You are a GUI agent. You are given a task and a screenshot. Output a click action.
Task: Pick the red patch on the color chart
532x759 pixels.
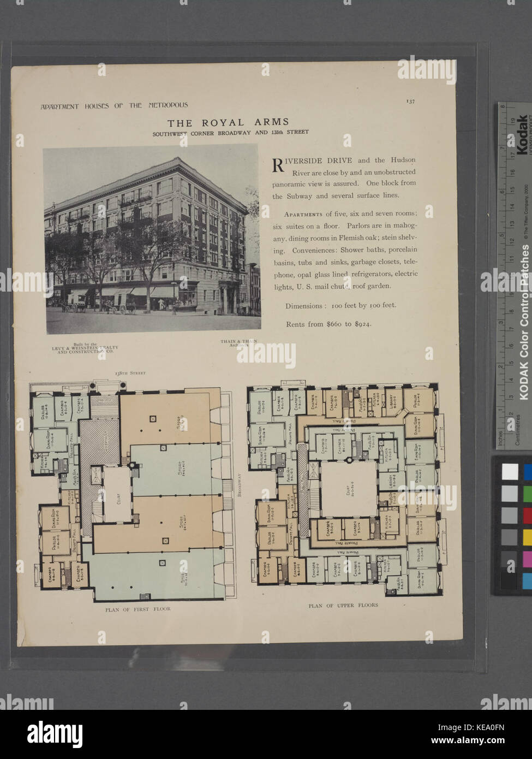click(x=528, y=515)
